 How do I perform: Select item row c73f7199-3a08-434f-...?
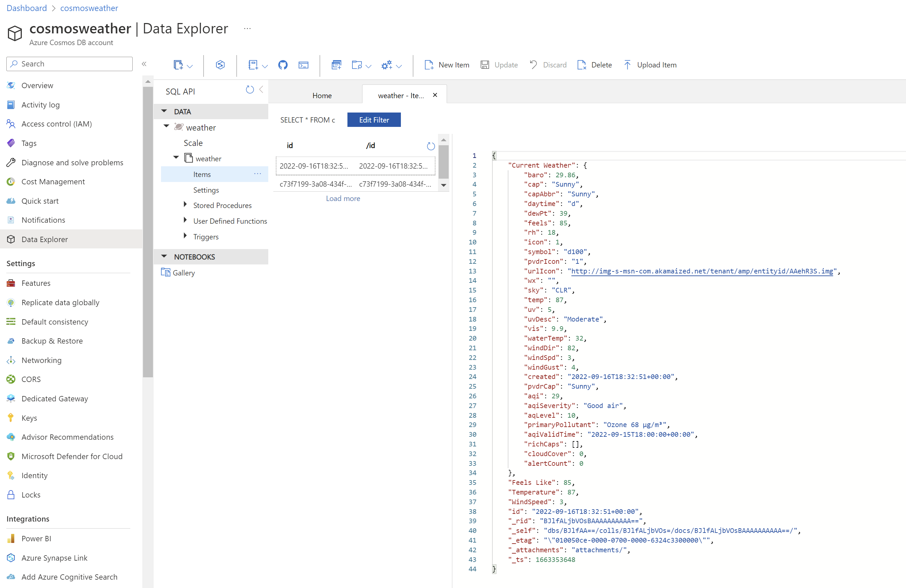(x=355, y=184)
